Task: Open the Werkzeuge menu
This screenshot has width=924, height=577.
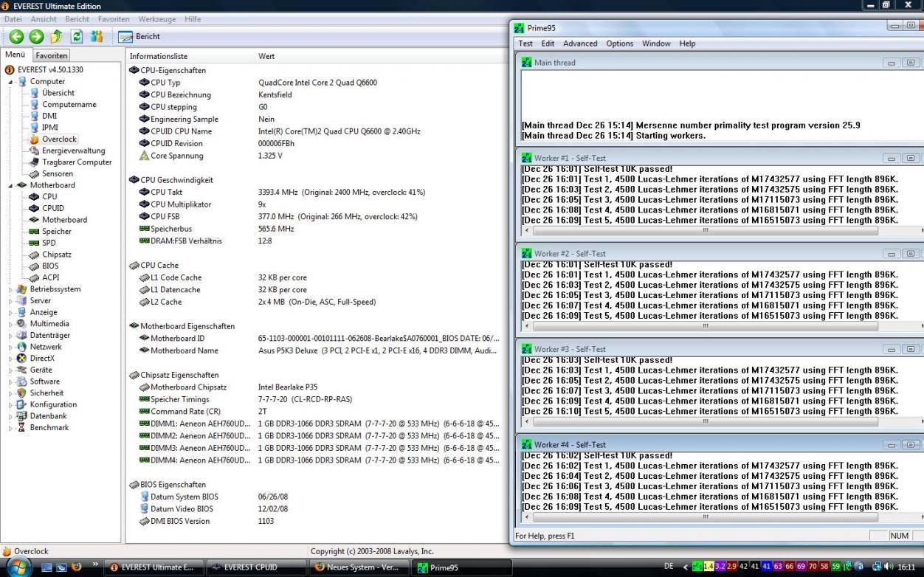Action: click(x=158, y=18)
